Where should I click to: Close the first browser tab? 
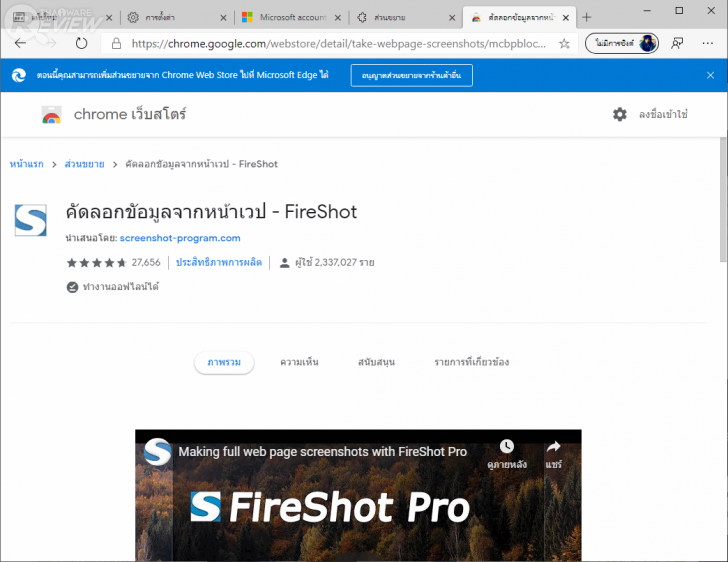pos(109,18)
